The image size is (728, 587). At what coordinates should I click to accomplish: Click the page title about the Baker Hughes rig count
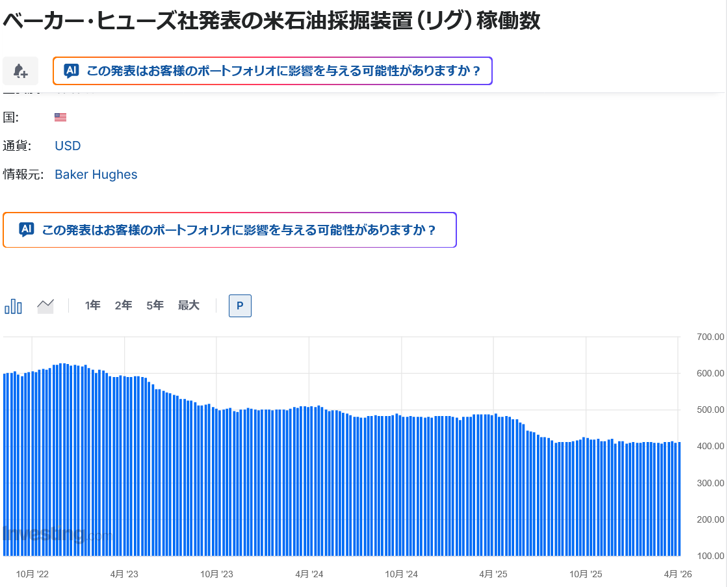point(272,21)
